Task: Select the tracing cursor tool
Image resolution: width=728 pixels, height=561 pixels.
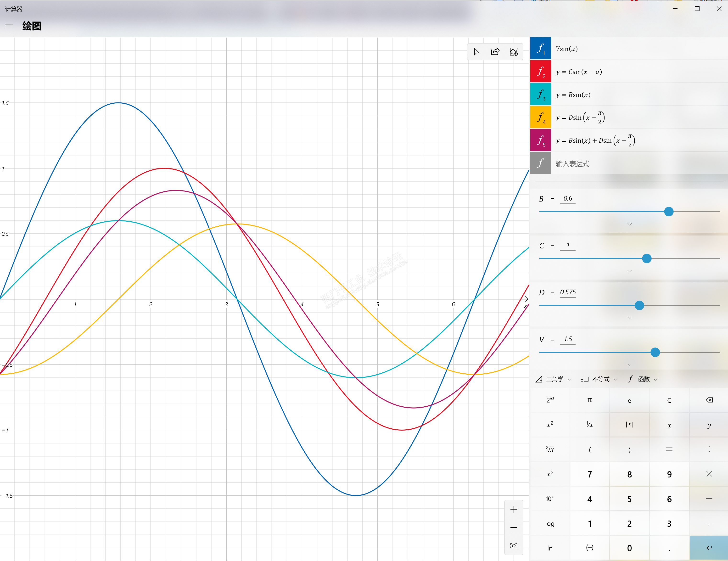Action: pyautogui.click(x=477, y=52)
